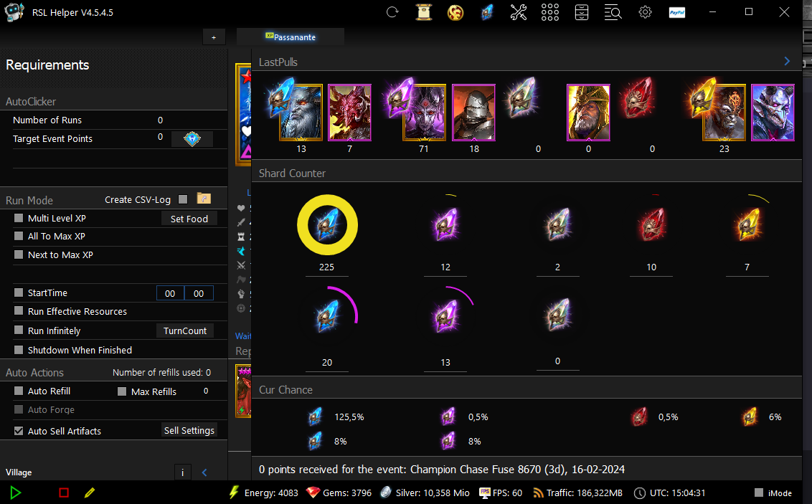Click the StartTime hours field
Image resolution: width=812 pixels, height=504 pixels.
[x=171, y=293]
